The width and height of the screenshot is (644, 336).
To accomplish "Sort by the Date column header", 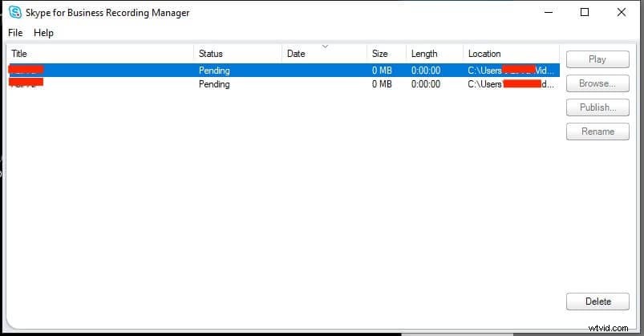I will (x=325, y=54).
